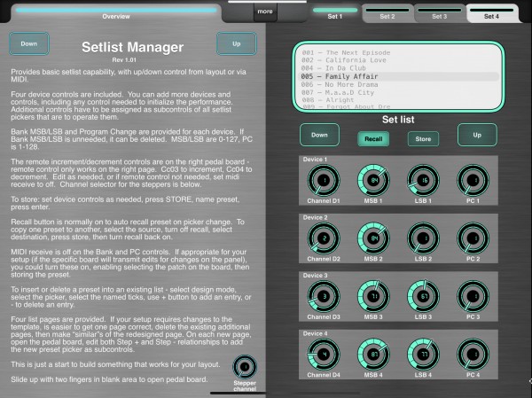
Task: Click the MSB 3 knob
Action: (373, 297)
